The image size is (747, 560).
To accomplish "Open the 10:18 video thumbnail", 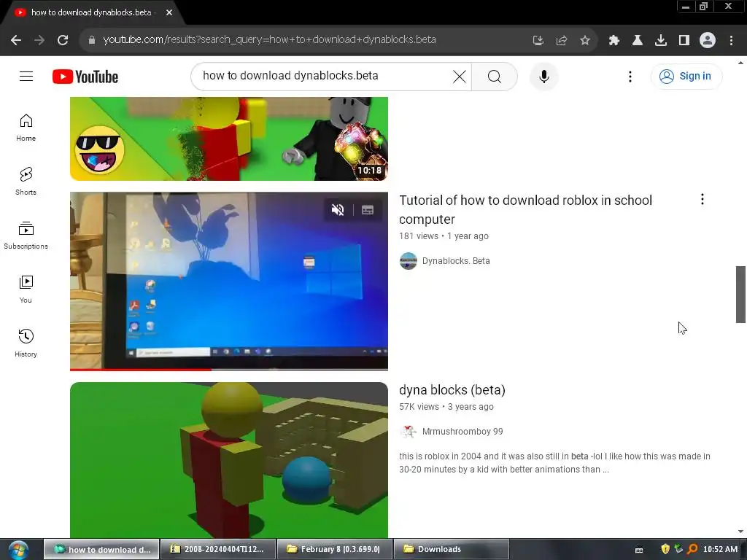I will pos(228,139).
